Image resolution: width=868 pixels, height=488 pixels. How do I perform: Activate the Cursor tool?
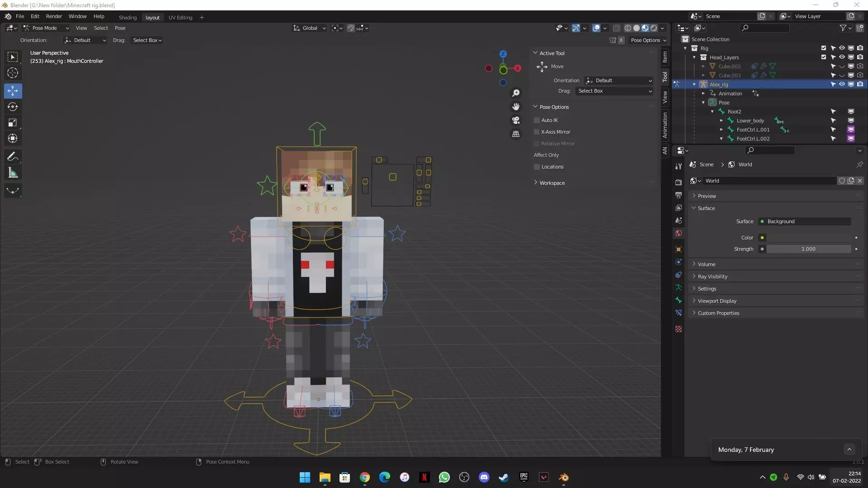pyautogui.click(x=13, y=73)
